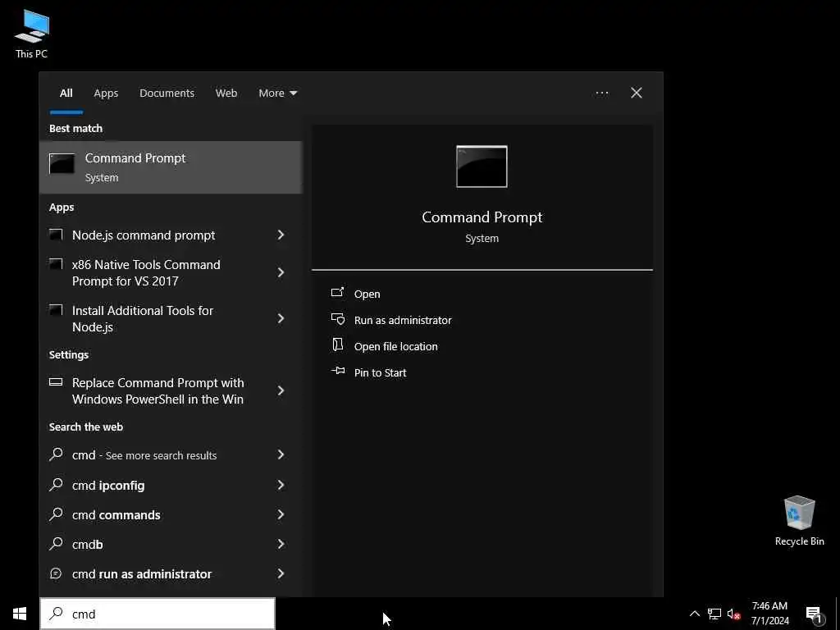Image resolution: width=840 pixels, height=630 pixels.
Task: Click the Run as administrator shield icon
Action: (337, 319)
